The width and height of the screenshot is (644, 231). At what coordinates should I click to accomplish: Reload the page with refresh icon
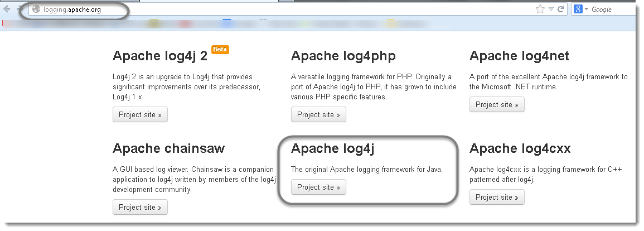click(560, 9)
